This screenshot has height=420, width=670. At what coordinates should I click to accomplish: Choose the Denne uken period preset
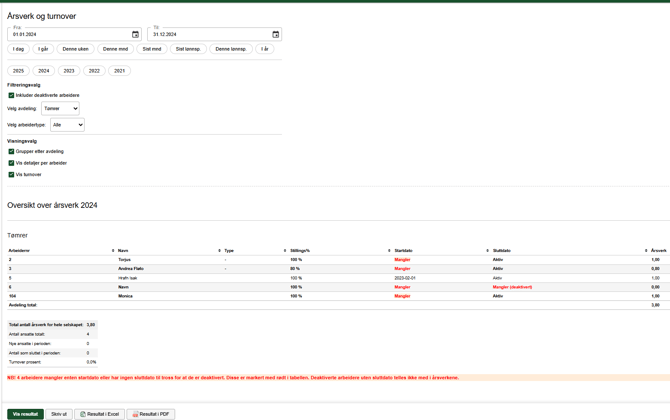(75, 49)
